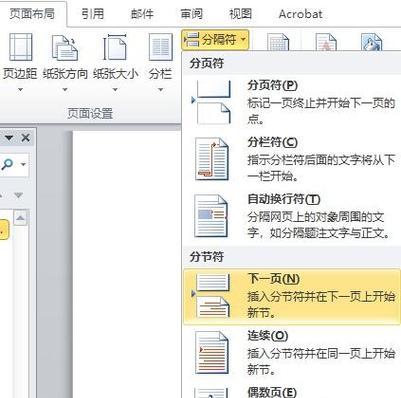Image resolution: width=401 pixels, height=398 pixels.
Task: Click the 分栏 columns icon
Action: point(160,47)
